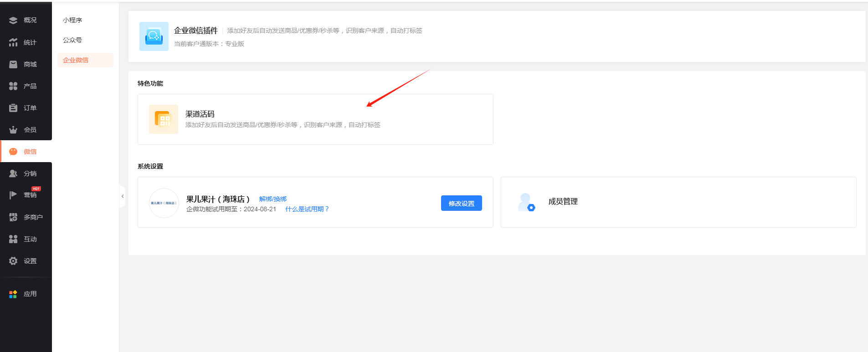Open the 渠道活码 feature title

(200, 114)
